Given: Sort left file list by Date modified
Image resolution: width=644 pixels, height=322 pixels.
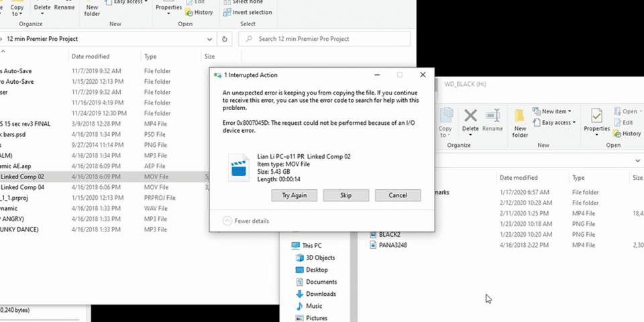Looking at the screenshot, I should point(91,57).
